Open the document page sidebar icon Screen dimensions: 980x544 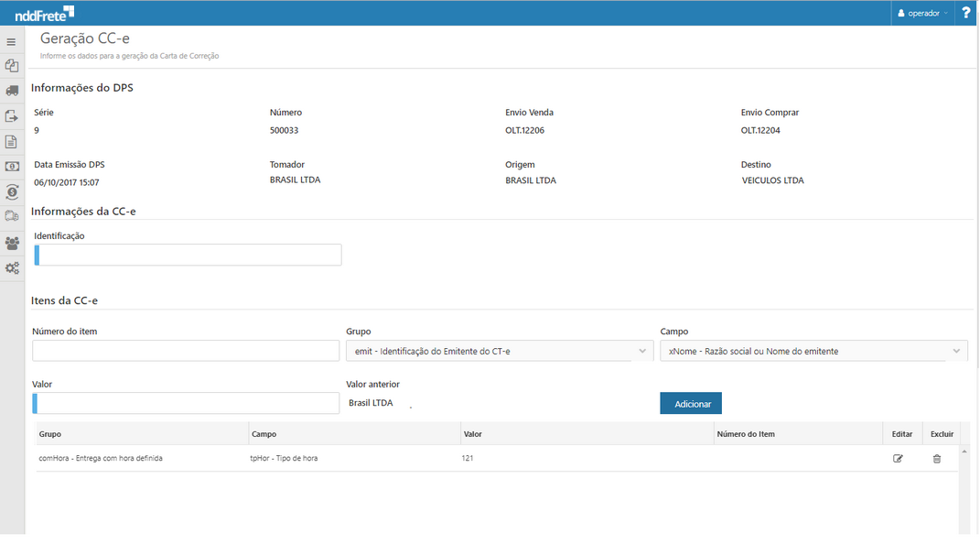[12, 142]
